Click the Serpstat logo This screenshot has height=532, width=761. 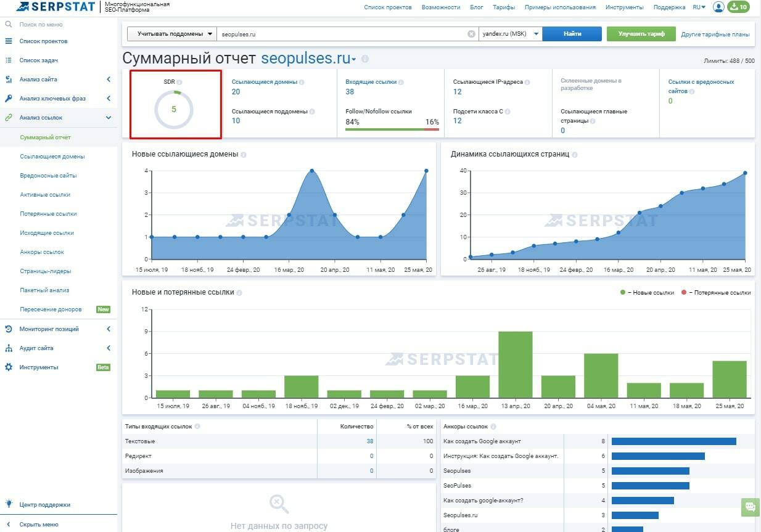[56, 7]
